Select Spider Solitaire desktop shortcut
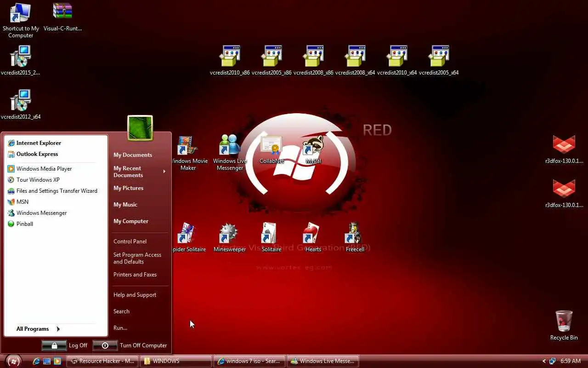This screenshot has height=368, width=588. 189,238
